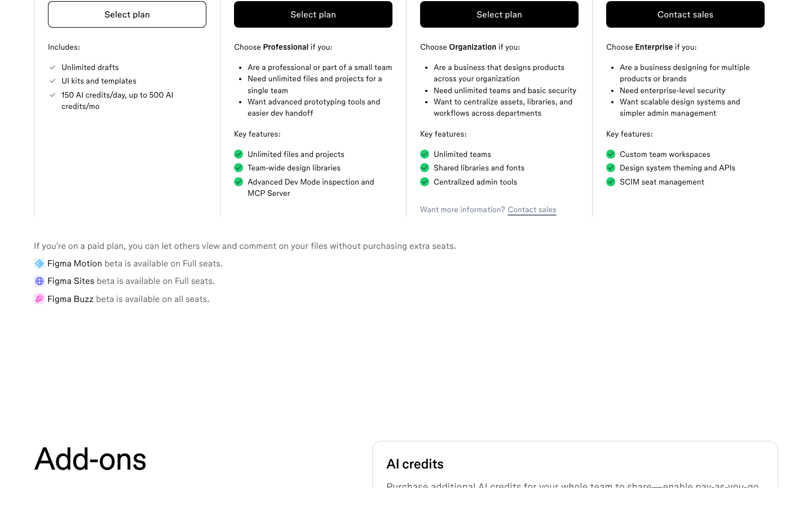Click the Figma Motion text link
Screen dimensions: 812x508
coord(74,264)
